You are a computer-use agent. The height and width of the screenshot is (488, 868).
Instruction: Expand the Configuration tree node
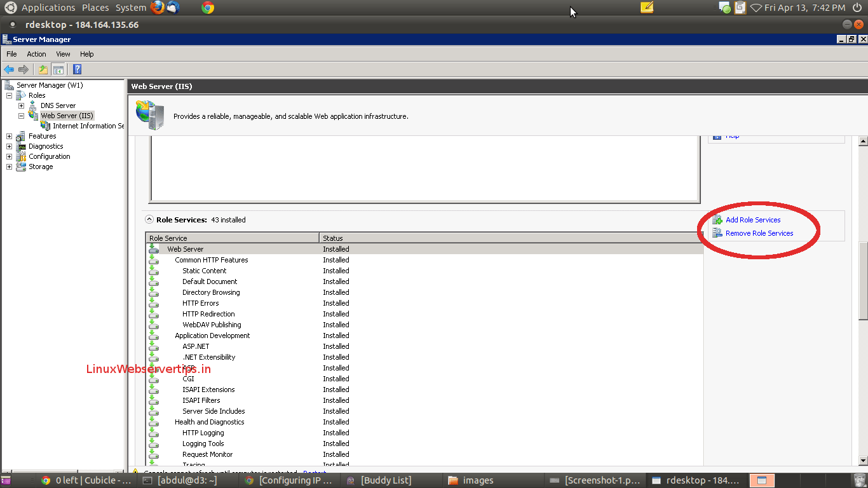[x=9, y=156]
